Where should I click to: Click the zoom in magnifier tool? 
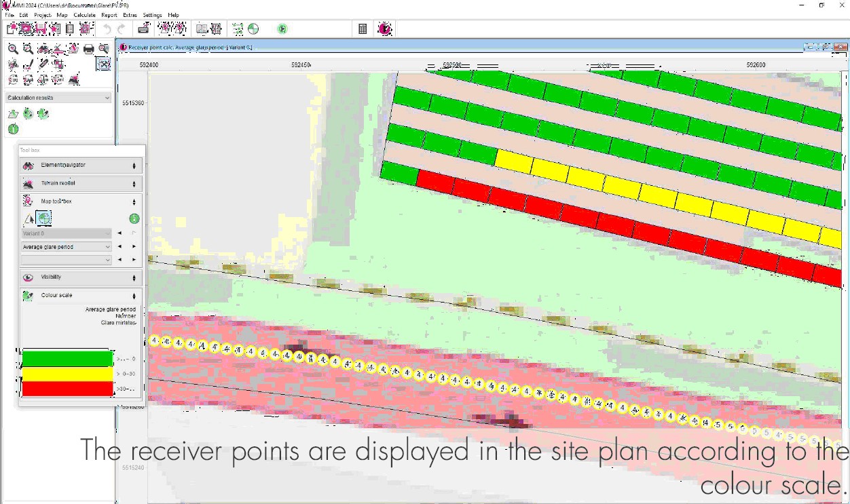tap(13, 49)
